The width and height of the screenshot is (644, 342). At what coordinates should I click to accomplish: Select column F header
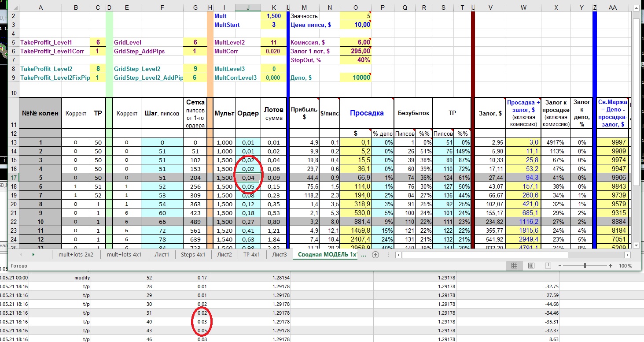(x=162, y=7)
